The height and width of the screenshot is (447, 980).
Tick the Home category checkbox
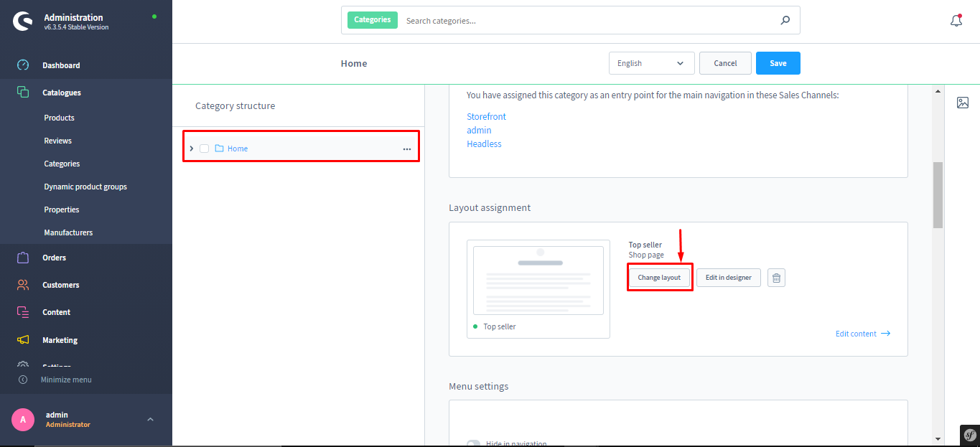[x=204, y=149]
